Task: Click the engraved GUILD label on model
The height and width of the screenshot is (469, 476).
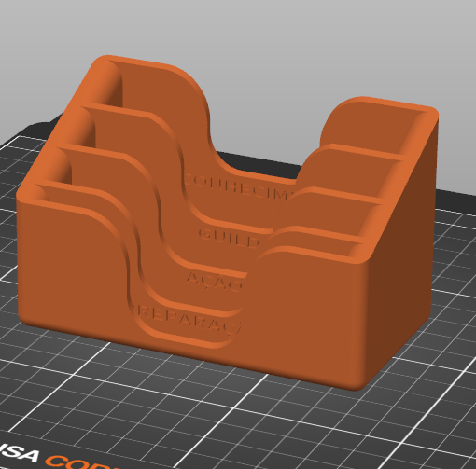Action: [x=229, y=239]
